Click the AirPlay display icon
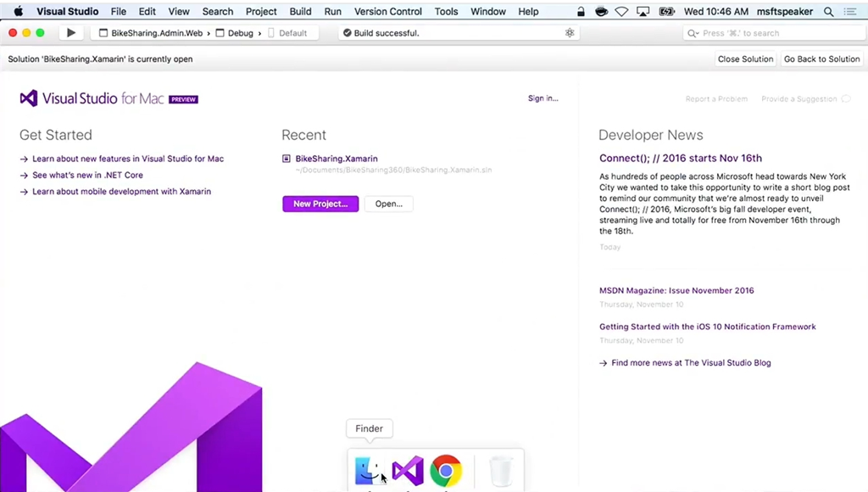Viewport: 868px width, 492px height. click(643, 11)
